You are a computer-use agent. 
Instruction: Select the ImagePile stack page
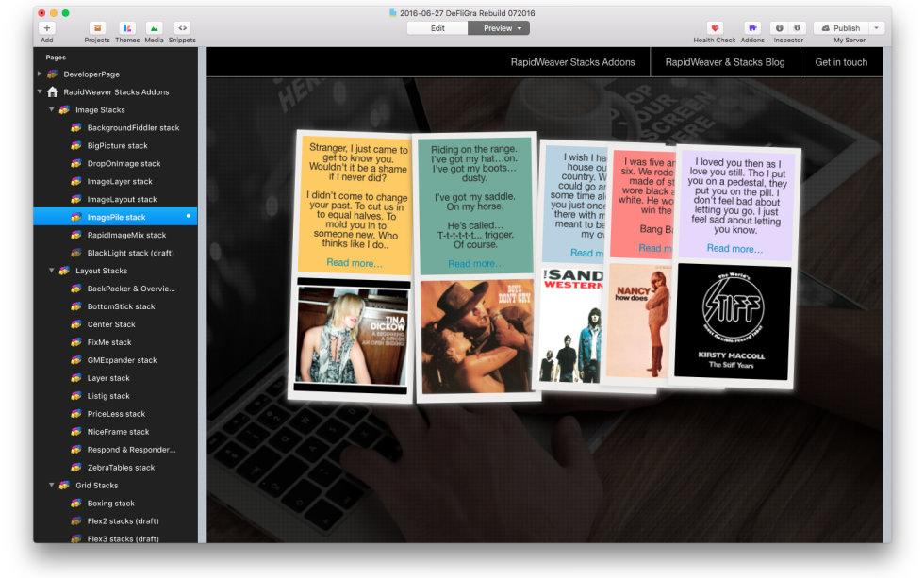[x=115, y=217]
